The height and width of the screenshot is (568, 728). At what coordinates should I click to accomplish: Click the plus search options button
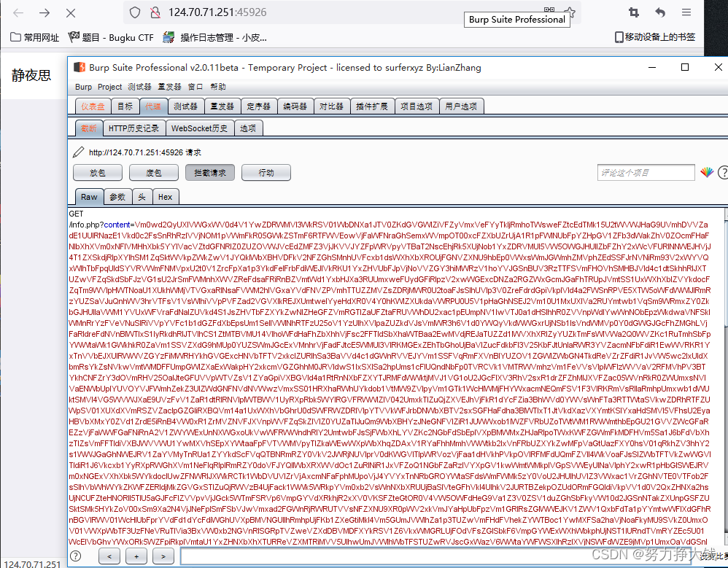point(136,556)
